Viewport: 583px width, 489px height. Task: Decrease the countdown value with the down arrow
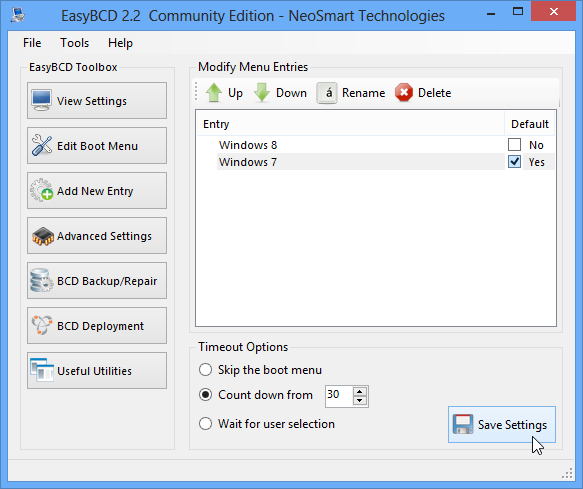[x=360, y=401]
